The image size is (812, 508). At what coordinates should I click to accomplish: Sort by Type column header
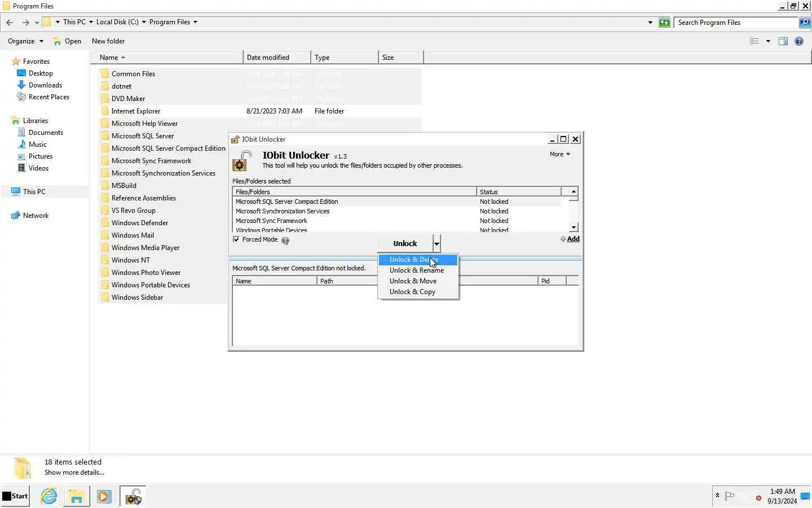click(x=345, y=58)
